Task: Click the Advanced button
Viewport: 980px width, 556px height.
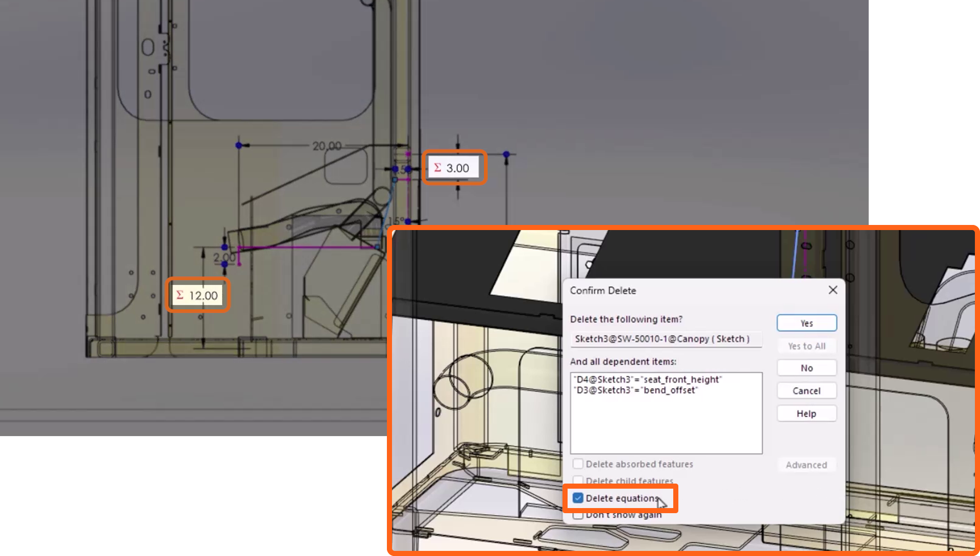Action: (x=806, y=465)
